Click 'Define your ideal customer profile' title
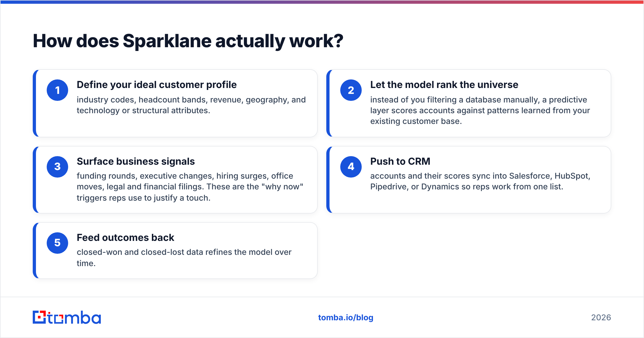This screenshot has height=338, width=644. click(157, 85)
